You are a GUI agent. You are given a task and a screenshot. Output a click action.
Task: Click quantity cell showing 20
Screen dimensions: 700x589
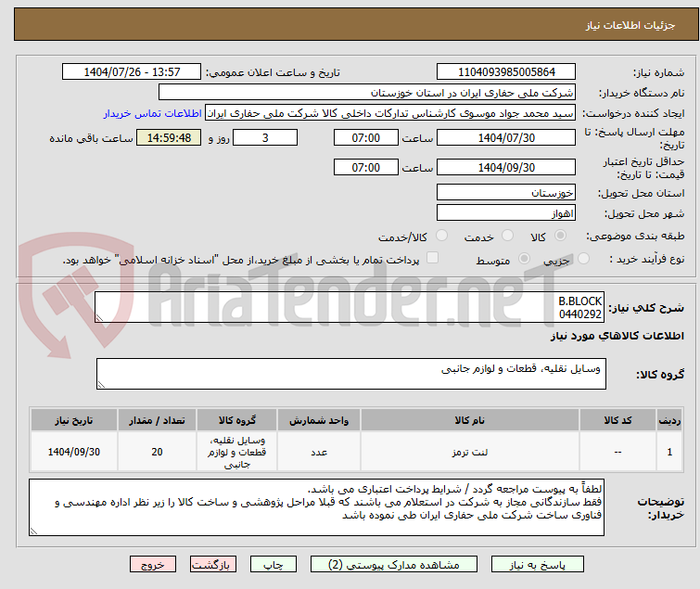tap(157, 452)
